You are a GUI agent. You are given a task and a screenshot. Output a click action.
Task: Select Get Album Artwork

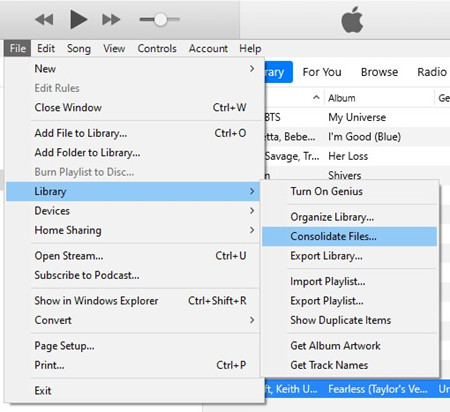[349, 346]
